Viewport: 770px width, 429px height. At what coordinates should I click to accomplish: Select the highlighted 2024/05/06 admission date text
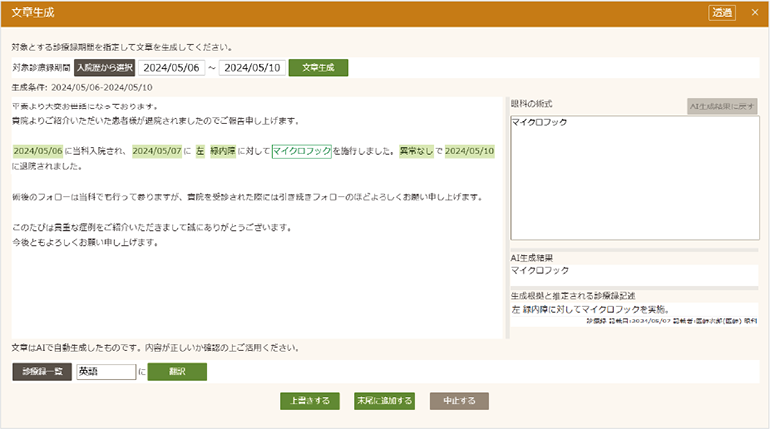[x=38, y=151]
